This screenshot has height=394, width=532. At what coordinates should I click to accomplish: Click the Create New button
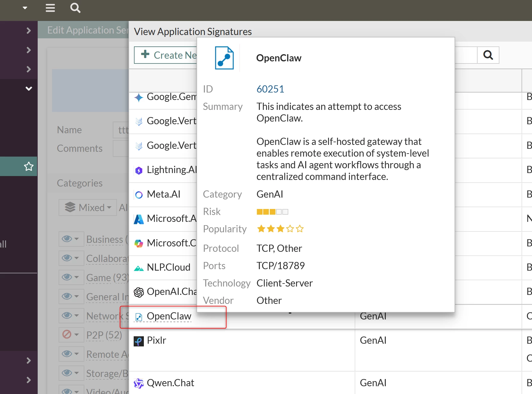click(165, 55)
